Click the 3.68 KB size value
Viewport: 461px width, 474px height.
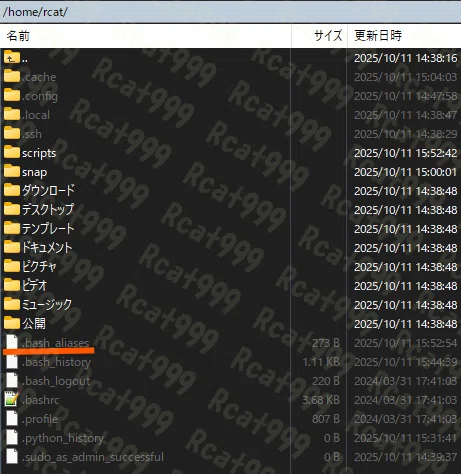(x=321, y=400)
